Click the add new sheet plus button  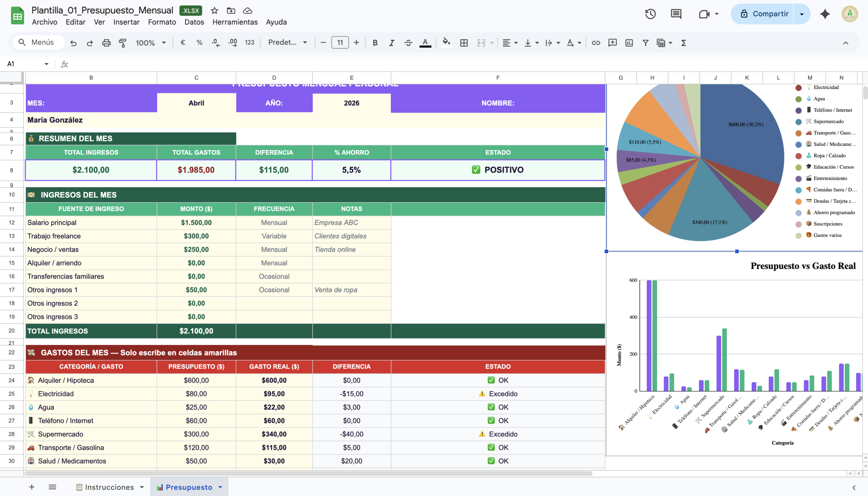click(x=32, y=487)
